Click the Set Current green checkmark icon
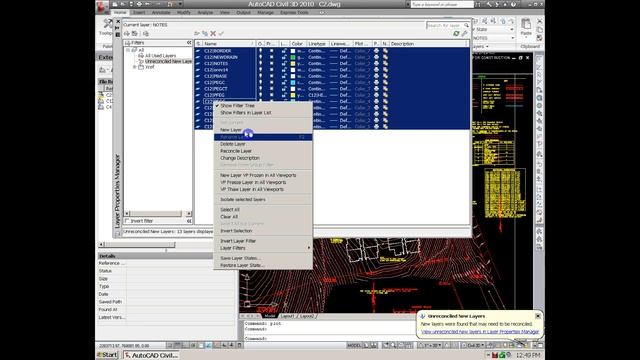 coord(221,33)
